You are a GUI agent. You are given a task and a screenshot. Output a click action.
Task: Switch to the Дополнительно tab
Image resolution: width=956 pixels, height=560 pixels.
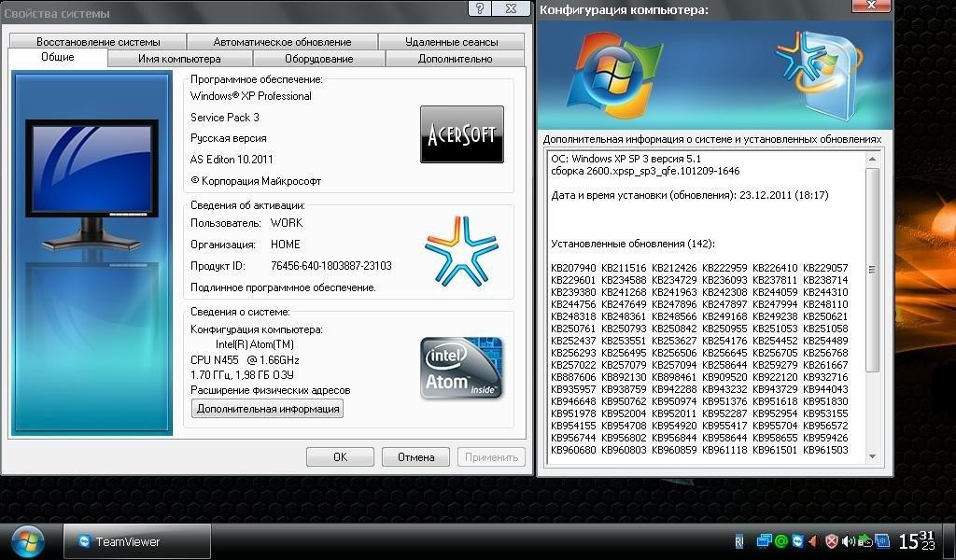(x=455, y=59)
